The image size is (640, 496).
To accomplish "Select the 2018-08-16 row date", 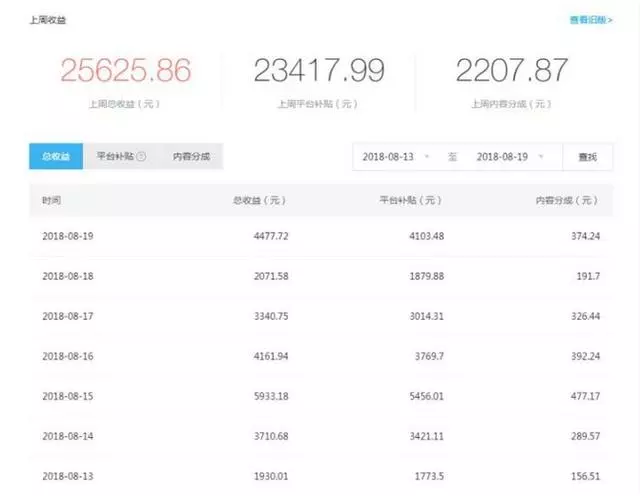I will point(68,356).
